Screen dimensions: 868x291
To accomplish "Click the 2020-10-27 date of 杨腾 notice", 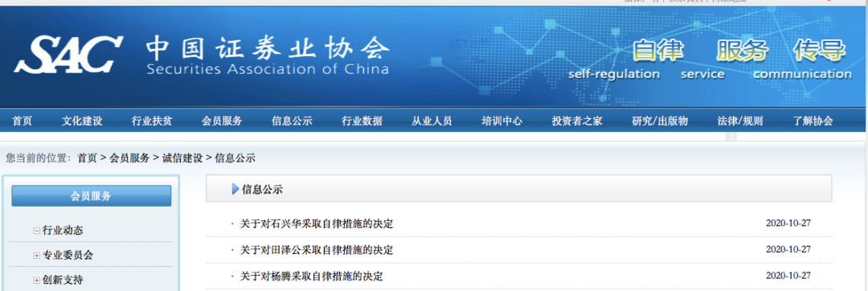I will (x=788, y=276).
